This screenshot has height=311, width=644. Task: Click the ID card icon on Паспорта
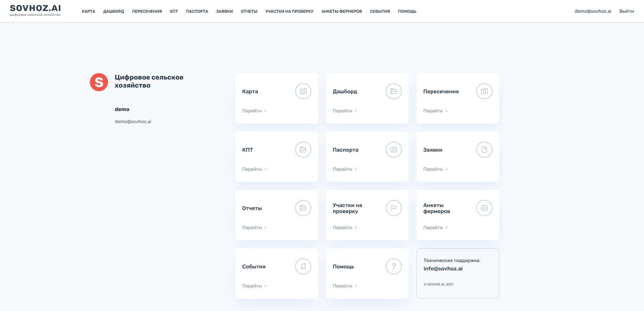pyautogui.click(x=393, y=150)
